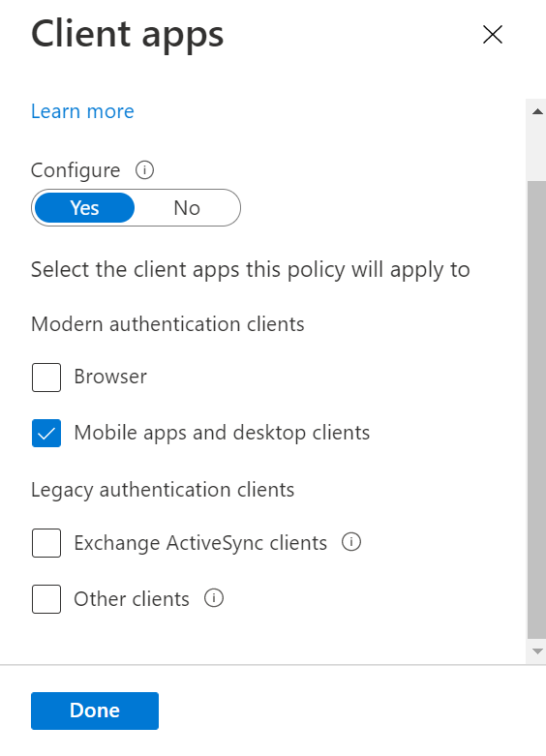Click the Mobile apps and desktop clients label
Screen dimensions: 546x756
coord(222,433)
